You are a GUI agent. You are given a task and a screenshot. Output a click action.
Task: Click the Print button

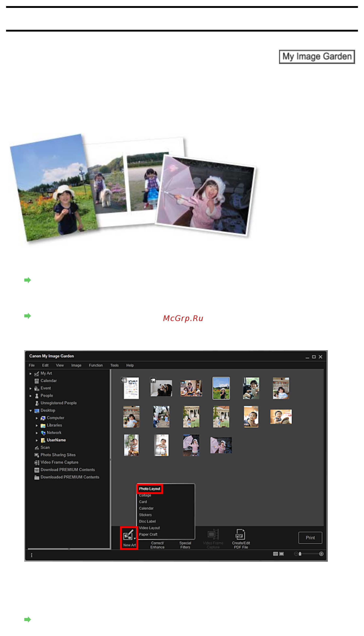pyautogui.click(x=310, y=538)
